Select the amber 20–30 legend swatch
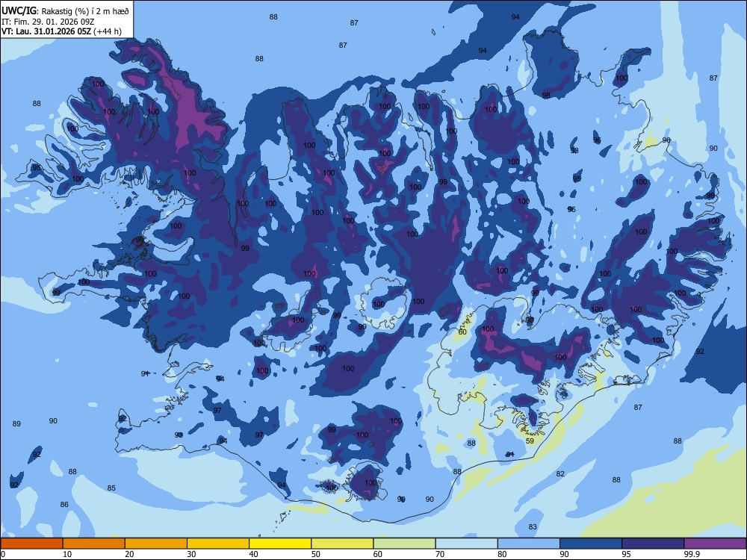This screenshot has width=747, height=560. click(156, 544)
